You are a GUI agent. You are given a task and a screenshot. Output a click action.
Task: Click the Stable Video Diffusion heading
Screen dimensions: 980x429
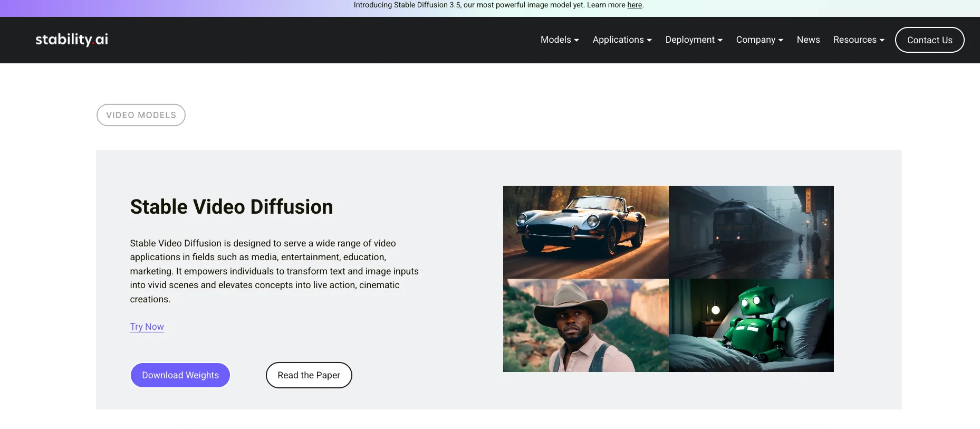pyautogui.click(x=232, y=207)
